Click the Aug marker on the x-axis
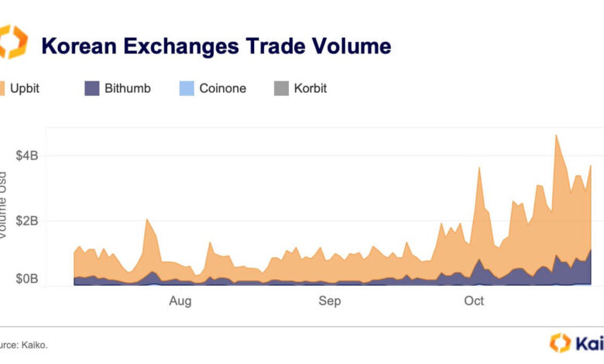Viewport: 604px width, 364px height. (x=180, y=300)
